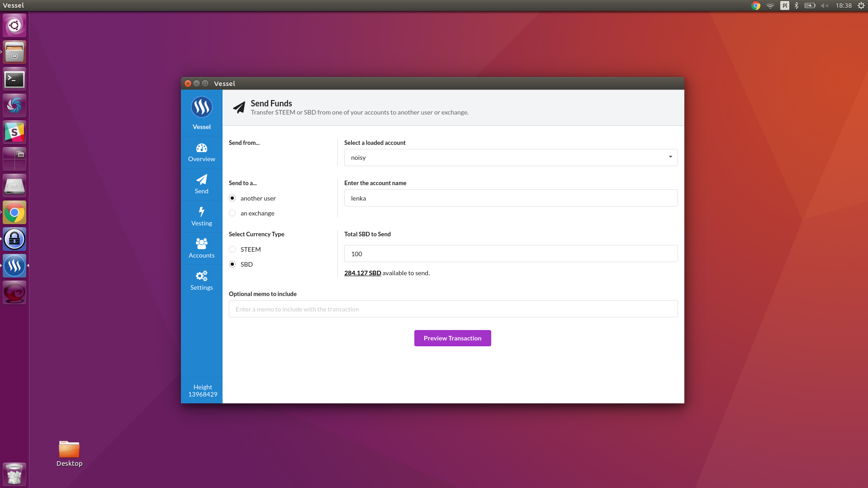Click the account name field with 'lenka'
868x488 pixels.
511,198
